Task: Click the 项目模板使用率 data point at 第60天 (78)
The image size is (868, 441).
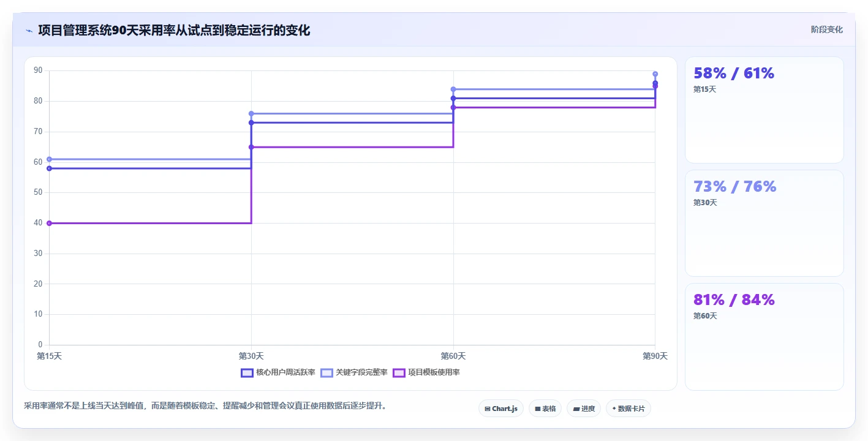Action: pos(453,107)
